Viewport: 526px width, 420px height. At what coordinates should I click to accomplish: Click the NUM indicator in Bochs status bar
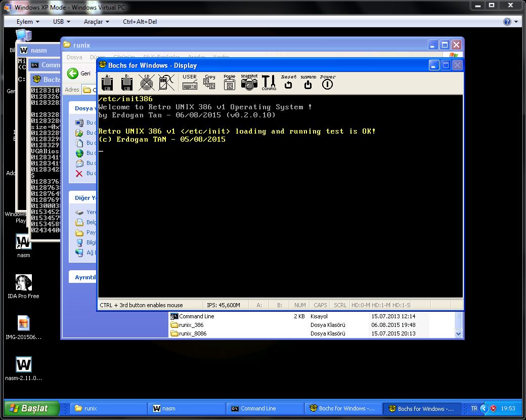[x=300, y=305]
